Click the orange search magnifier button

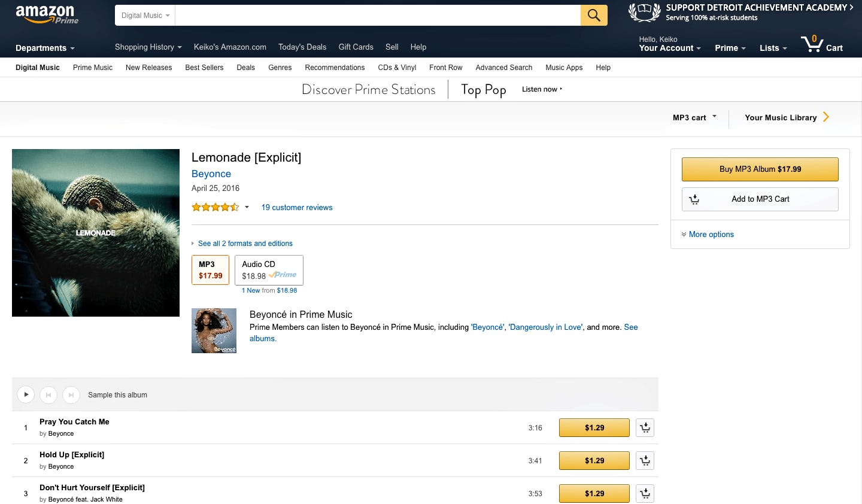coord(594,16)
